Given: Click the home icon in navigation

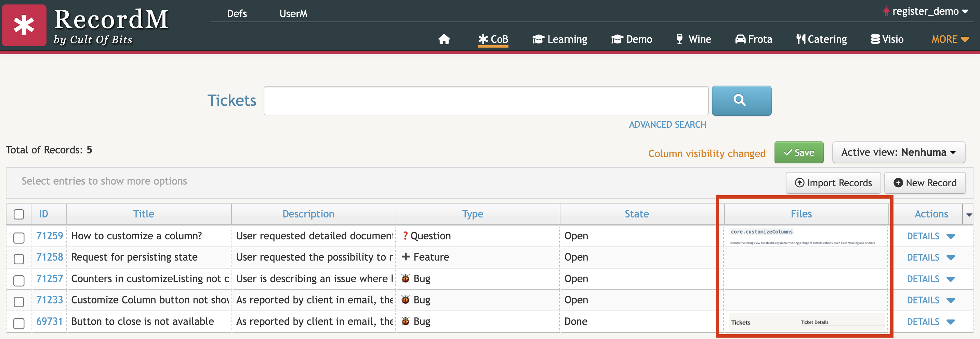Looking at the screenshot, I should [443, 39].
